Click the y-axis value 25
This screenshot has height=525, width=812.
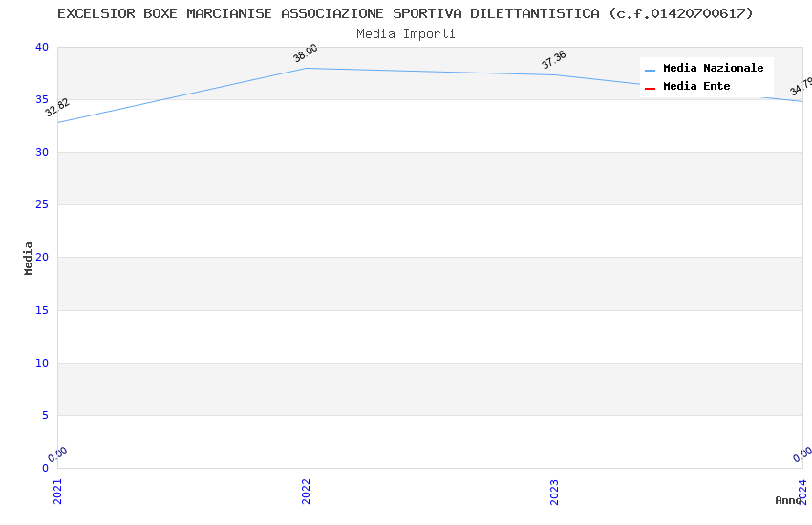coord(42,205)
